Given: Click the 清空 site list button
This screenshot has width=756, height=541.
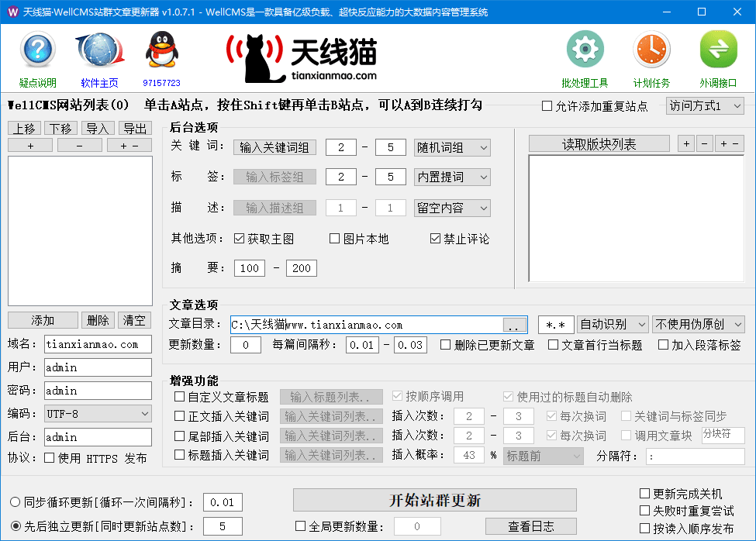Looking at the screenshot, I should click(x=134, y=320).
